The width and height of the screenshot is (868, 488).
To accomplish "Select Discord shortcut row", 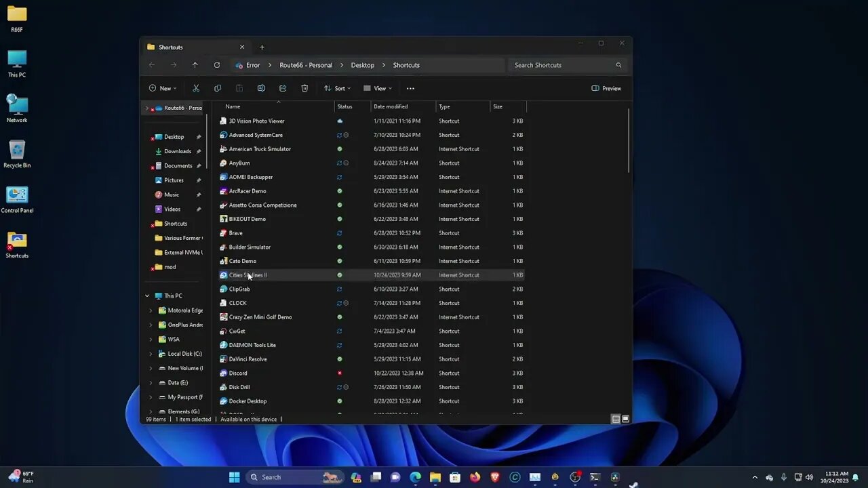I will pyautogui.click(x=372, y=373).
